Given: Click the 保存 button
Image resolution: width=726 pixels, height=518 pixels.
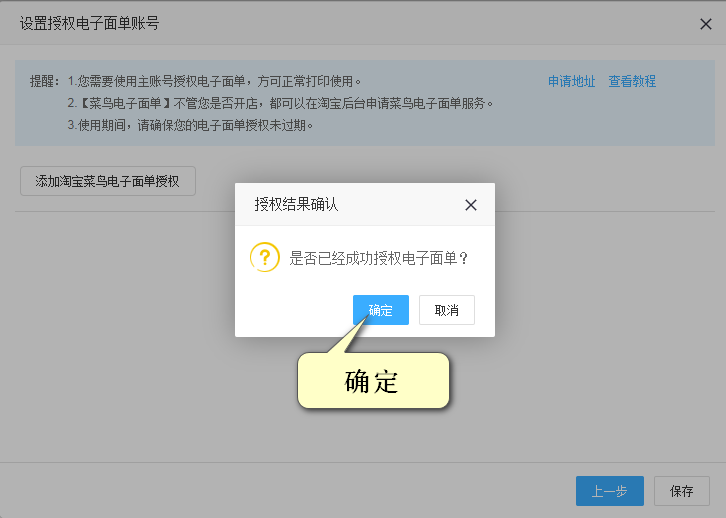Looking at the screenshot, I should 682,491.
